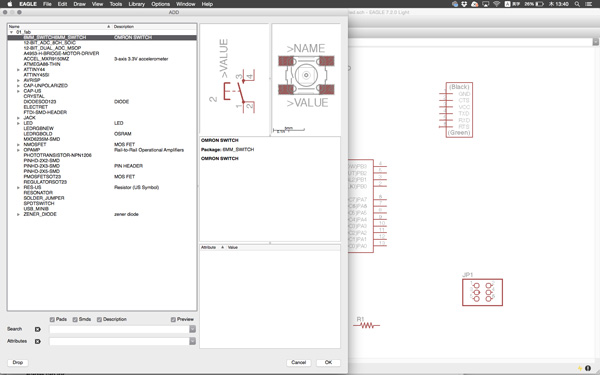Expand the AVRISP entry
Image resolution: width=600 pixels, height=375 pixels.
tap(18, 80)
